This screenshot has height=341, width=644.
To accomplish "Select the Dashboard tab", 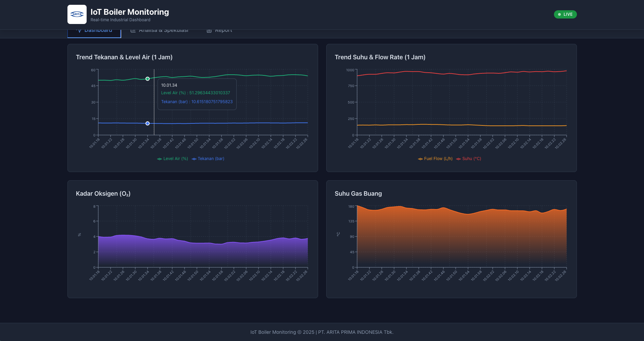I will [x=98, y=31].
